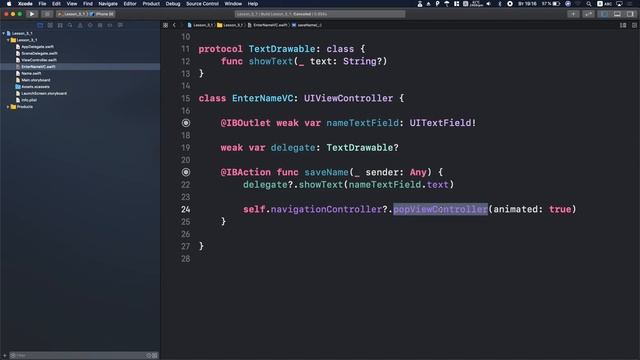The image size is (640, 360).
Task: Open LaunchScreen.storyboard in the navigator
Action: click(44, 93)
